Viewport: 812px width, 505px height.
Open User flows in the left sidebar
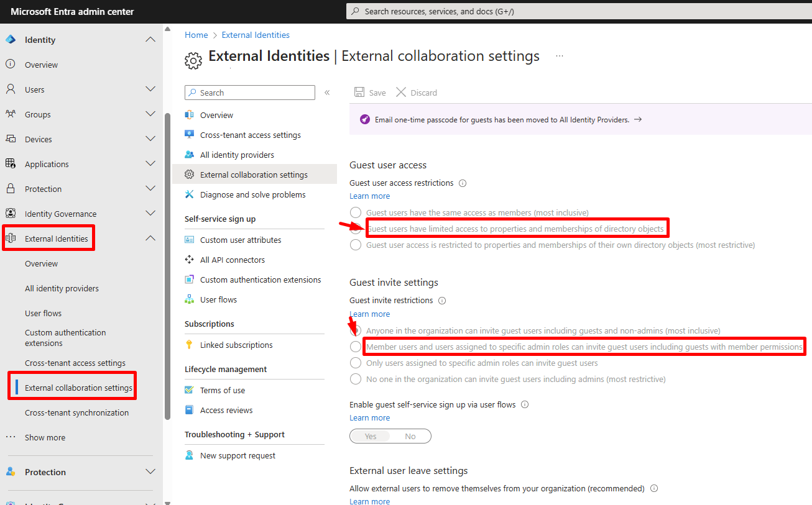[44, 313]
